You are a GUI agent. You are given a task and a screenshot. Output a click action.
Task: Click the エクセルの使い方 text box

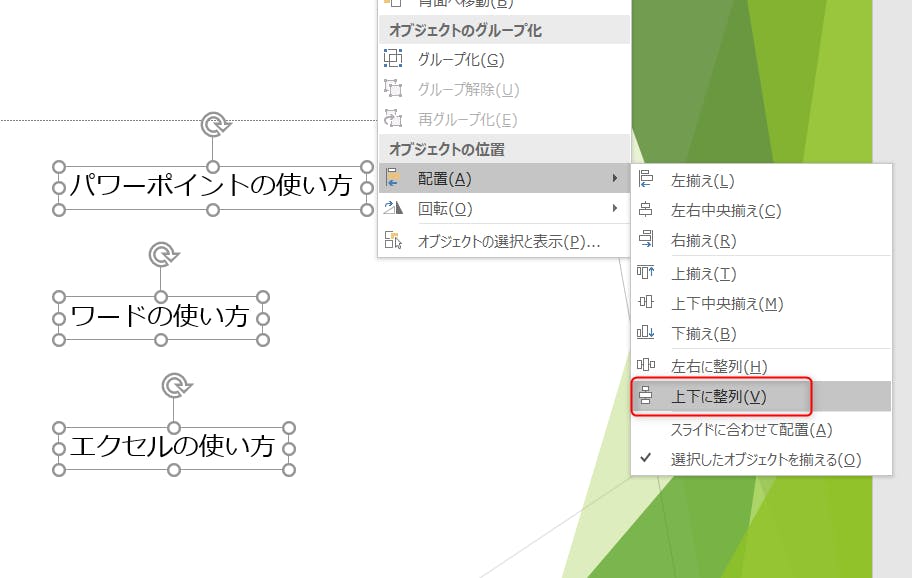[x=172, y=447]
